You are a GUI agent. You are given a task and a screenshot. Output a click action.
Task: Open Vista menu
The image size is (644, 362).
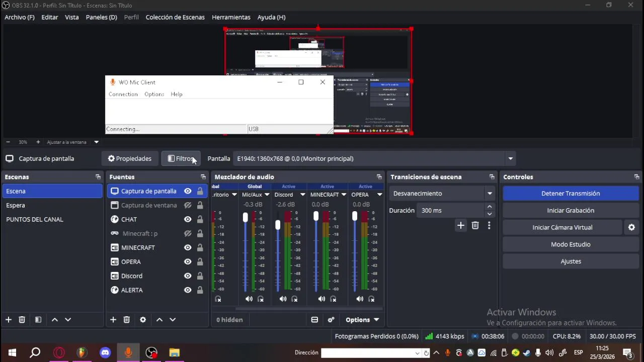pyautogui.click(x=72, y=17)
